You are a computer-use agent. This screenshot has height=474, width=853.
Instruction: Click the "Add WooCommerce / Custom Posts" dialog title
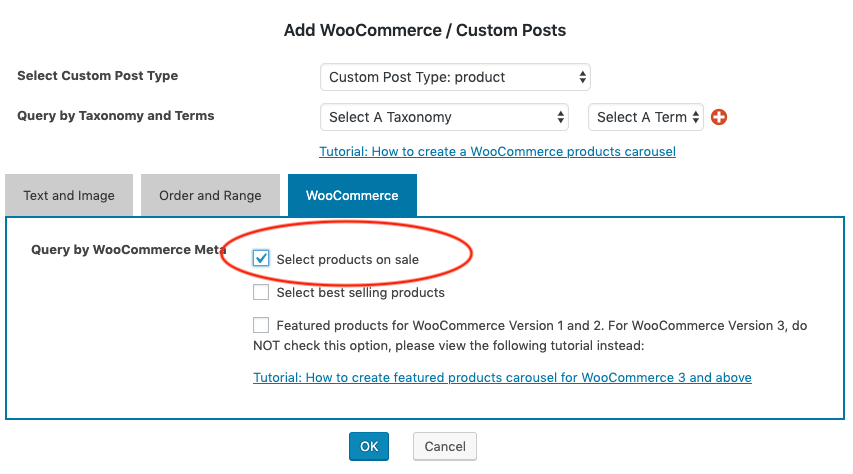pos(425,30)
